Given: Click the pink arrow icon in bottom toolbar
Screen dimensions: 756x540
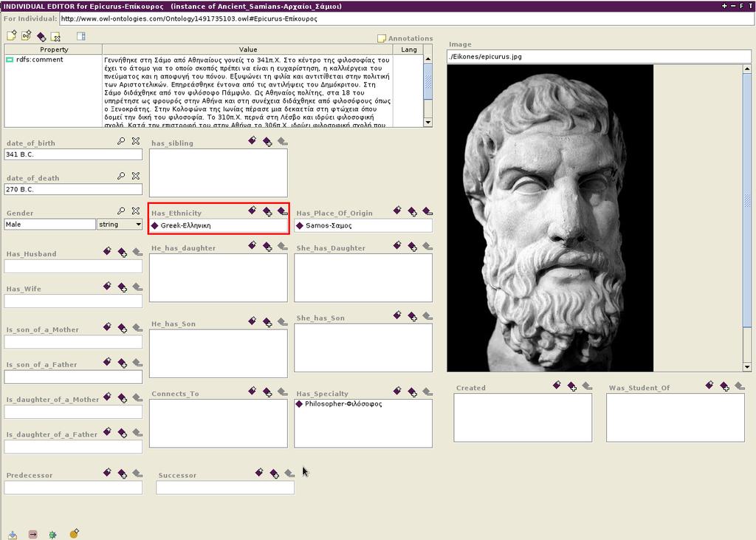Looking at the screenshot, I should pyautogui.click(x=32, y=534).
